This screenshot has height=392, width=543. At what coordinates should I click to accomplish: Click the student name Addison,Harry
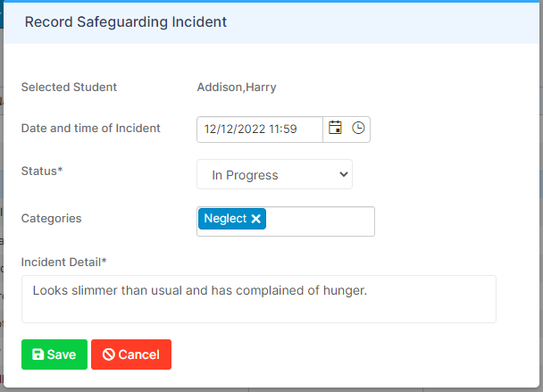[237, 88]
